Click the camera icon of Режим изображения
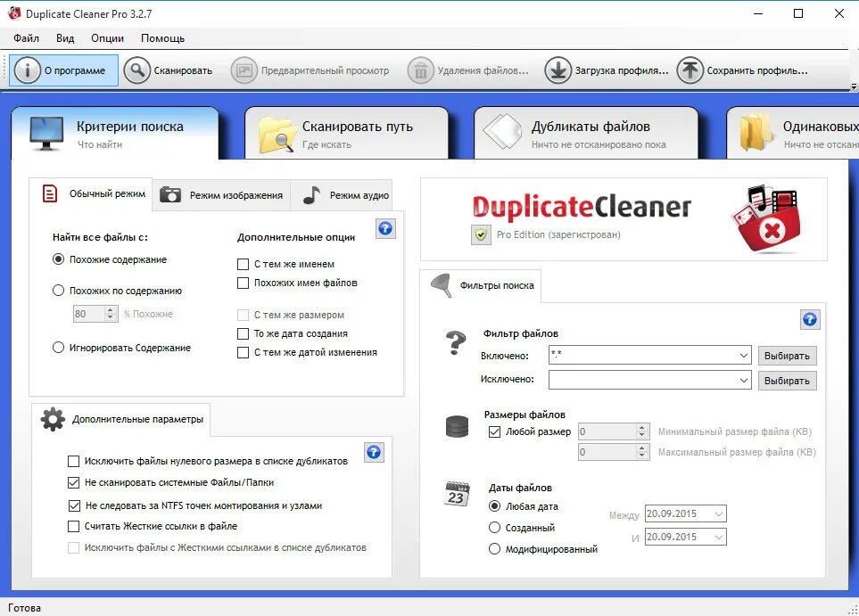Screen dimensions: 859x616 (170, 195)
